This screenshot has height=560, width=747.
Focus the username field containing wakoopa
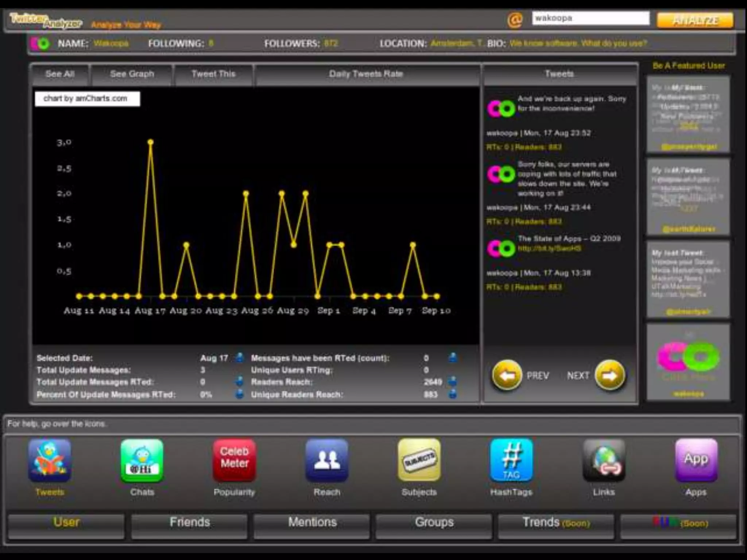pyautogui.click(x=591, y=18)
